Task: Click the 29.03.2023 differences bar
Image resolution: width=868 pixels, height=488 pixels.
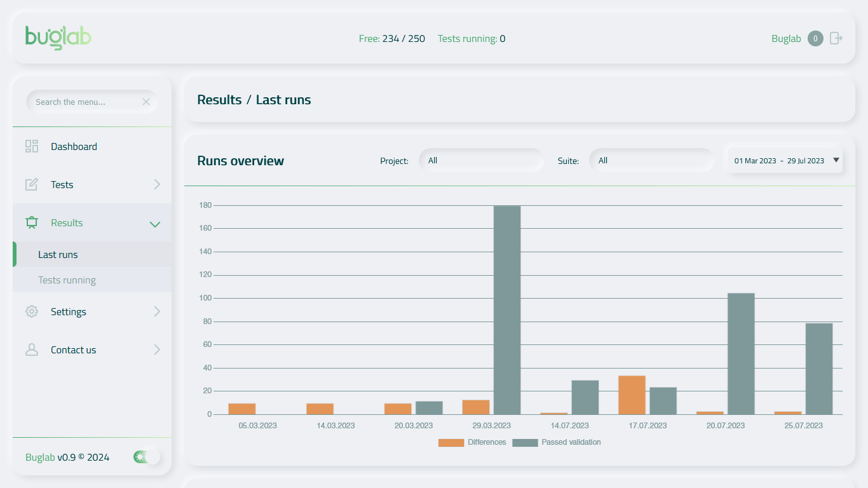Action: click(476, 407)
